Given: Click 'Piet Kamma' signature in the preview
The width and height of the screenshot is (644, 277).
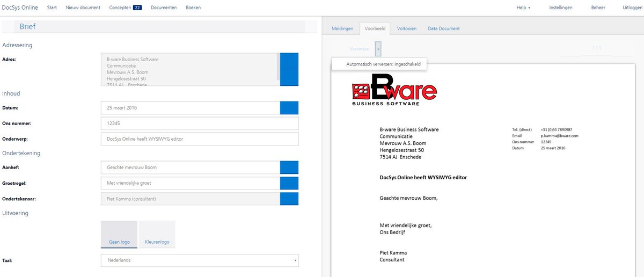Looking at the screenshot, I should pyautogui.click(x=393, y=253).
